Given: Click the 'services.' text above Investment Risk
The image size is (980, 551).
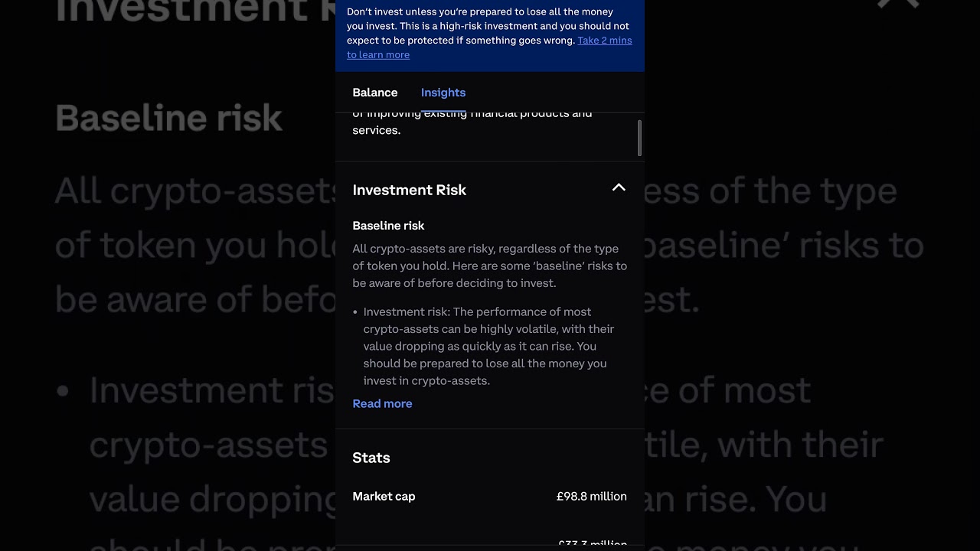Looking at the screenshot, I should (376, 130).
